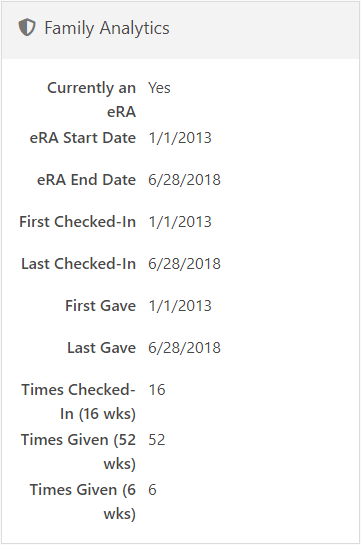Click the shield icon beside Family Analytics
Screen dimensions: 361x545
click(x=27, y=28)
